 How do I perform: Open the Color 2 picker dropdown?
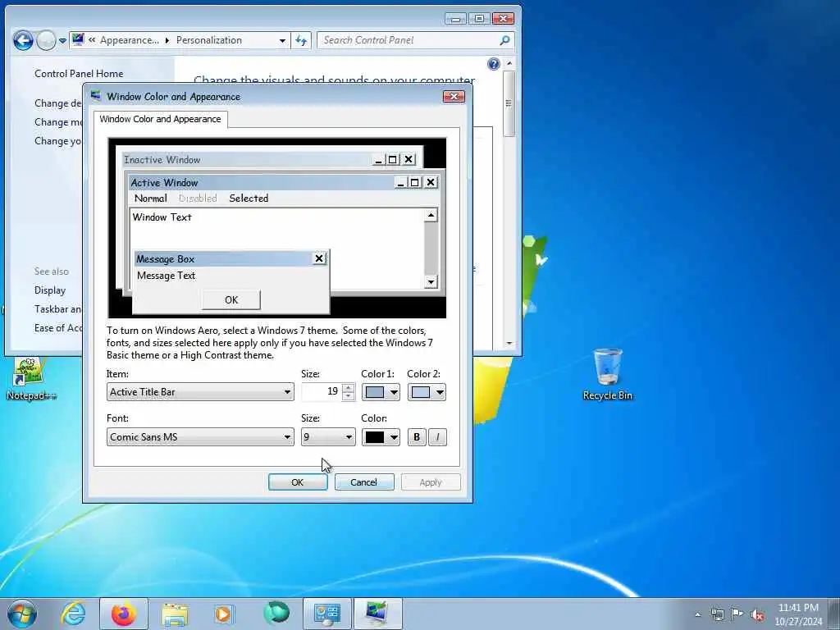point(427,392)
